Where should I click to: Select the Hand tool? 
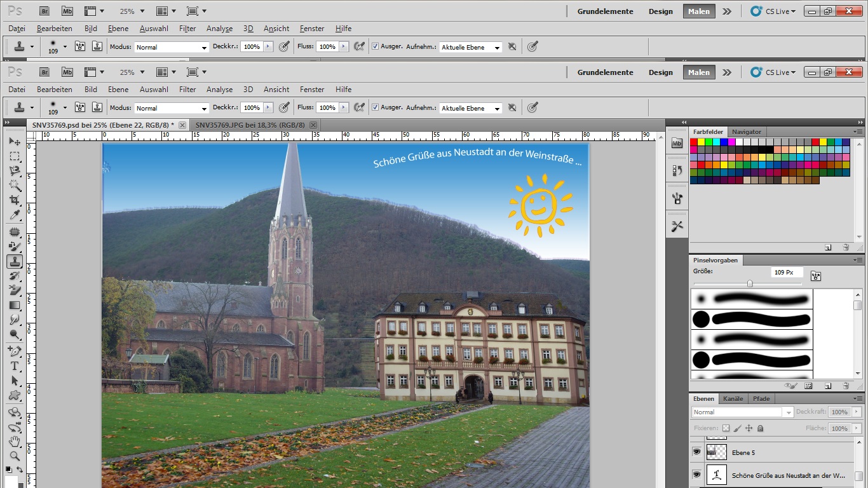click(x=15, y=441)
